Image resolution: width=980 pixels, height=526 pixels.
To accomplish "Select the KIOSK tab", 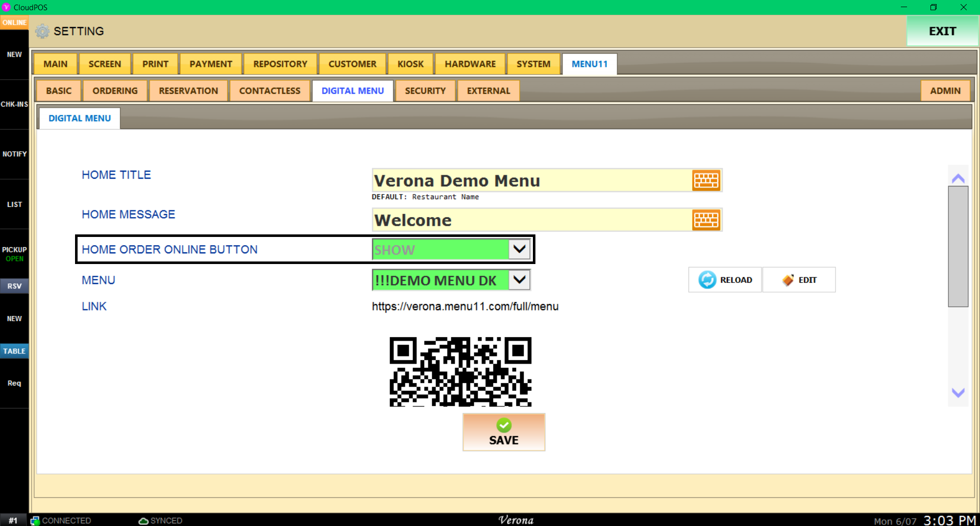I will pyautogui.click(x=410, y=64).
